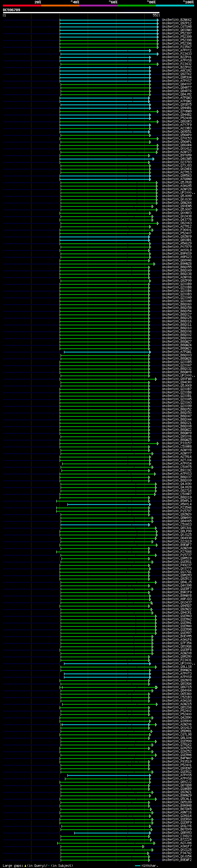
Task: Select hit label UniRef100_Q94CR0
Action: click(x=177, y=382)
